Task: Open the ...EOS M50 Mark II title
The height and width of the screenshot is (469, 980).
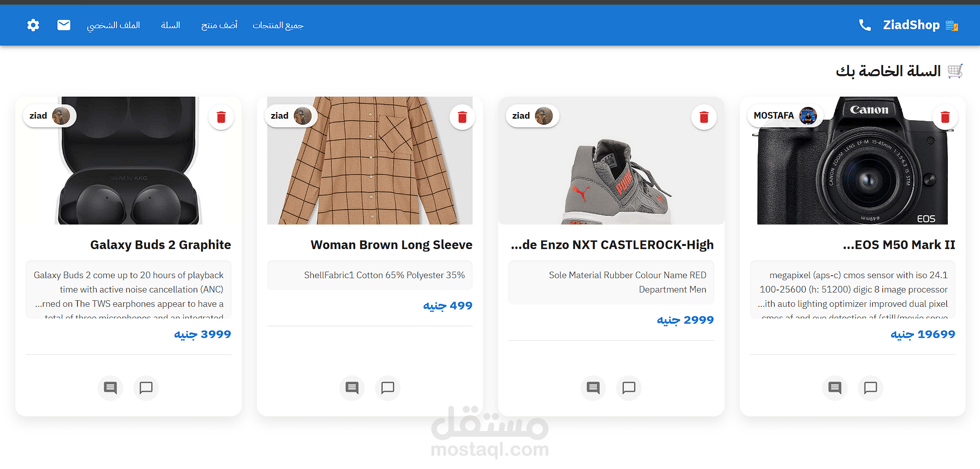Action: point(899,245)
